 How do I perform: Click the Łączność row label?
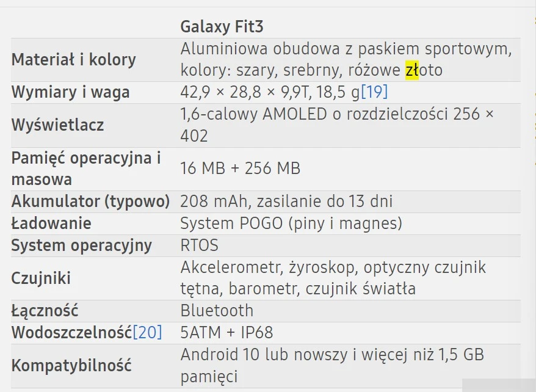point(45,310)
